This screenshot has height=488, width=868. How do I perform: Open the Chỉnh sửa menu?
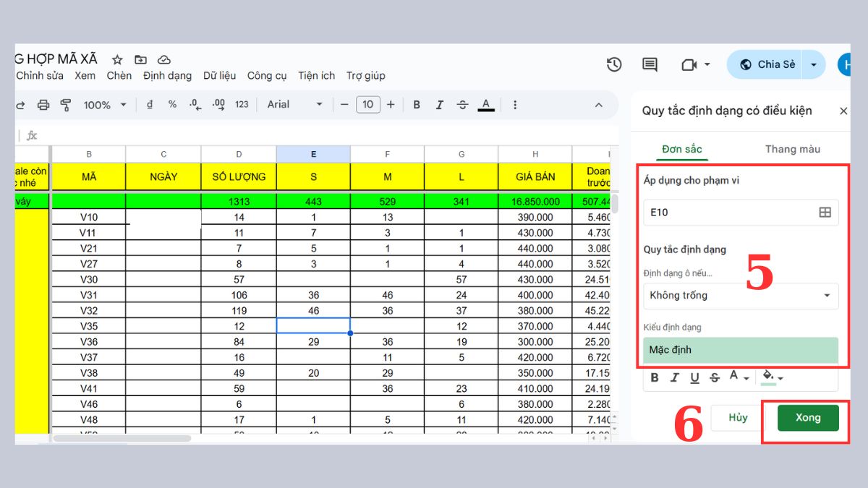tap(40, 75)
